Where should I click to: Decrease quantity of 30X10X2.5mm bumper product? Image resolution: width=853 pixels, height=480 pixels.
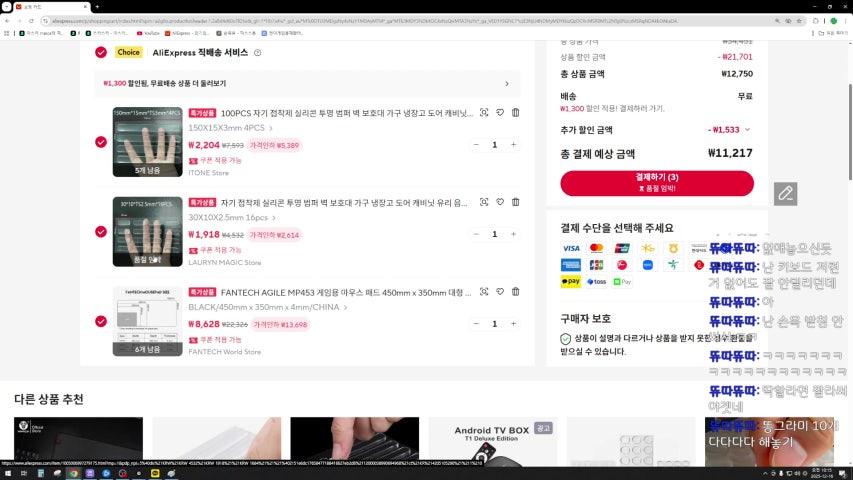(476, 234)
